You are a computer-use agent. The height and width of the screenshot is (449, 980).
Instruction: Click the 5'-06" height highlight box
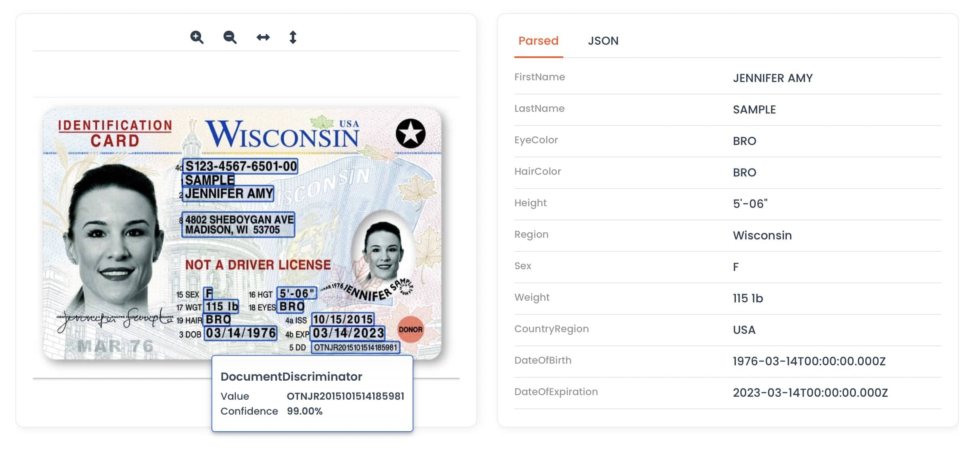[297, 293]
